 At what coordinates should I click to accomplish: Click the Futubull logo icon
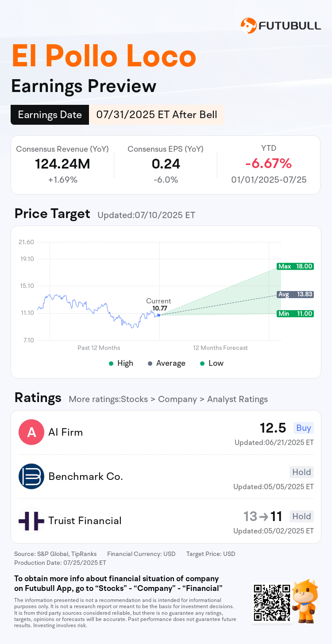pyautogui.click(x=248, y=26)
